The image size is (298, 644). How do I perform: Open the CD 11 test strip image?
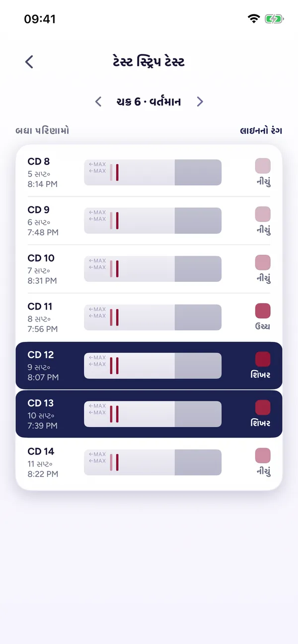pyautogui.click(x=152, y=317)
